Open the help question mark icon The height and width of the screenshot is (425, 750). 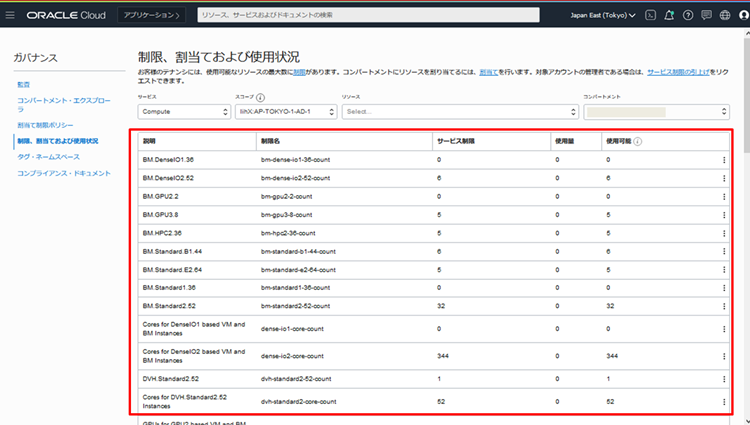tap(687, 15)
